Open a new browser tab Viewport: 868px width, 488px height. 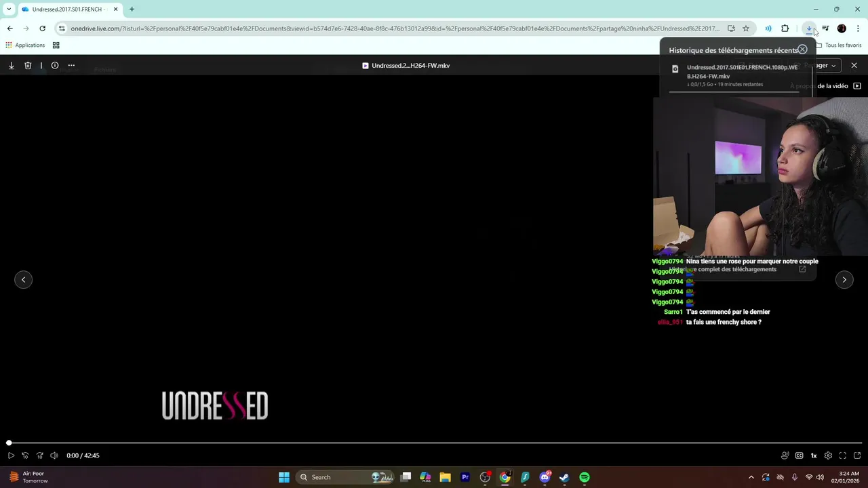[x=132, y=9]
